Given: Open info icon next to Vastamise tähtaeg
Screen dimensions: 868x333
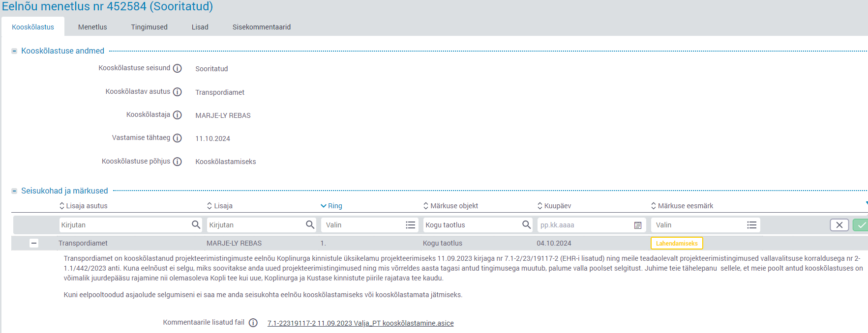Looking at the screenshot, I should point(178,138).
